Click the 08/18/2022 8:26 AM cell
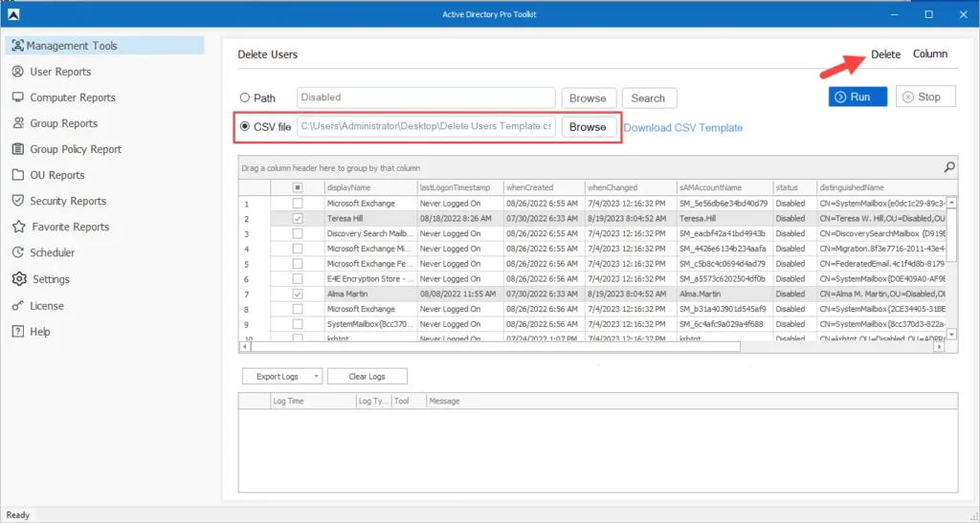The image size is (980, 523). tap(460, 218)
